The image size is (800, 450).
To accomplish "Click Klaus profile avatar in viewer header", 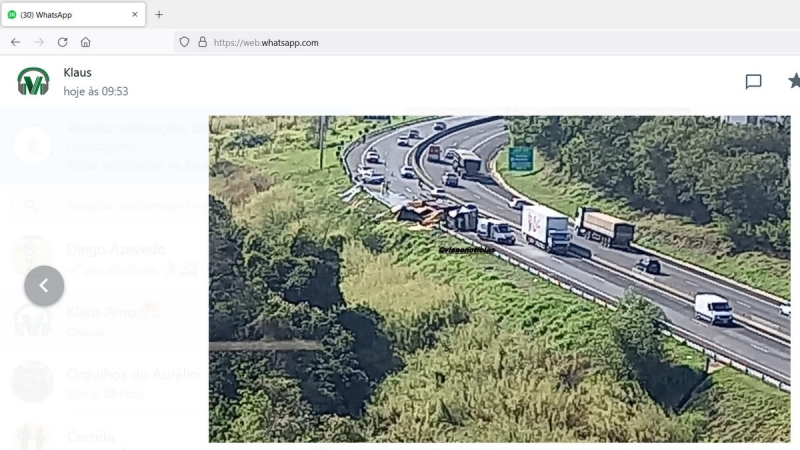I will click(x=33, y=82).
